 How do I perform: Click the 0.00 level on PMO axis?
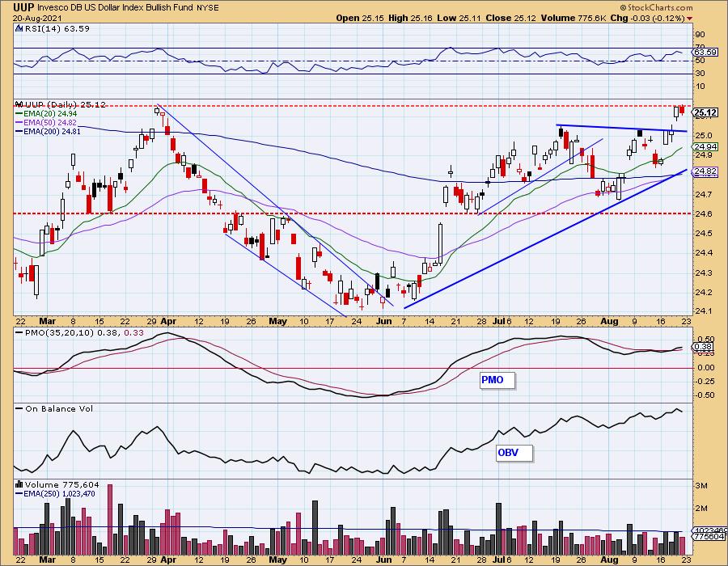[x=705, y=368]
